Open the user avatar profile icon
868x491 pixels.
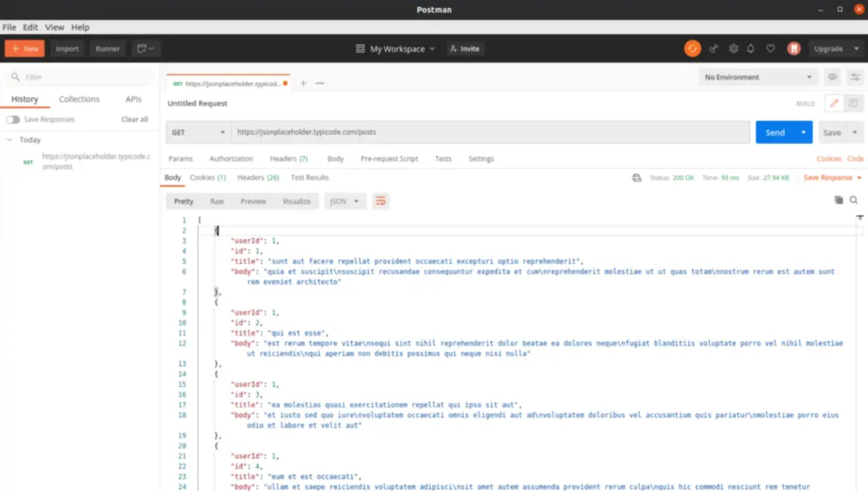click(793, 49)
